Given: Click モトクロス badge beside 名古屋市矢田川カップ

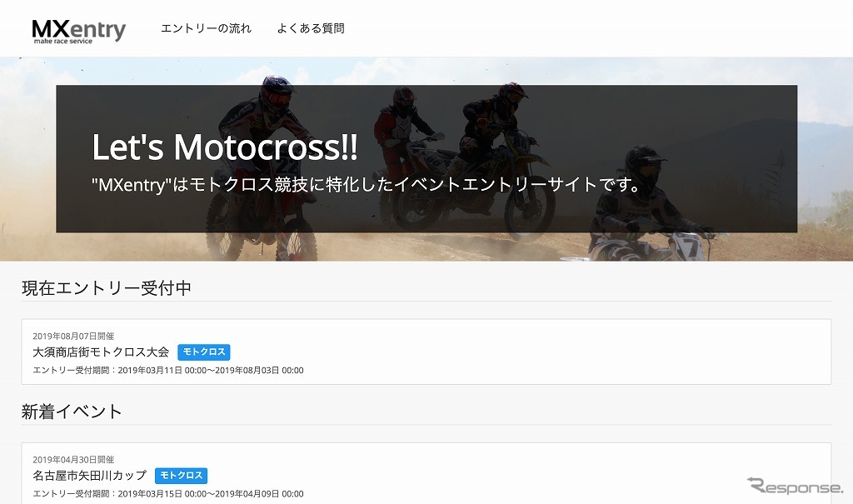Looking at the screenshot, I should click(181, 476).
